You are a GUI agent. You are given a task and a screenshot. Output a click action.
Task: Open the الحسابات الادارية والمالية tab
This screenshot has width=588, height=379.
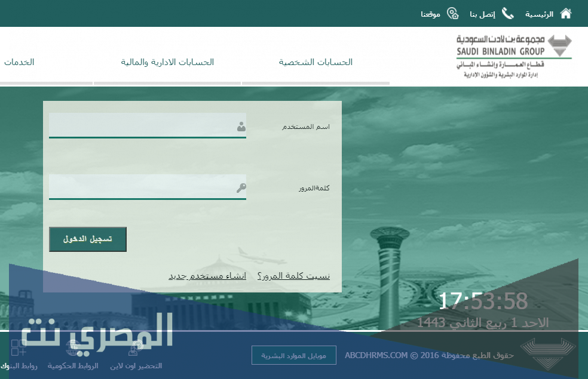[167, 62]
